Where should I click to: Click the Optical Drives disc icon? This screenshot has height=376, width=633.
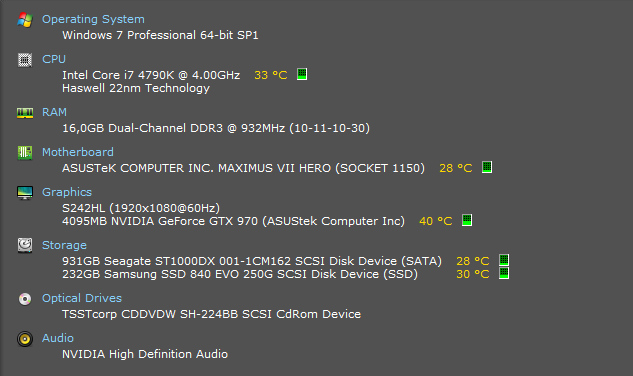click(x=25, y=299)
